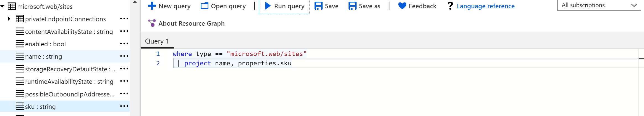Click the About Resource Graph purple icon

[x=152, y=23]
